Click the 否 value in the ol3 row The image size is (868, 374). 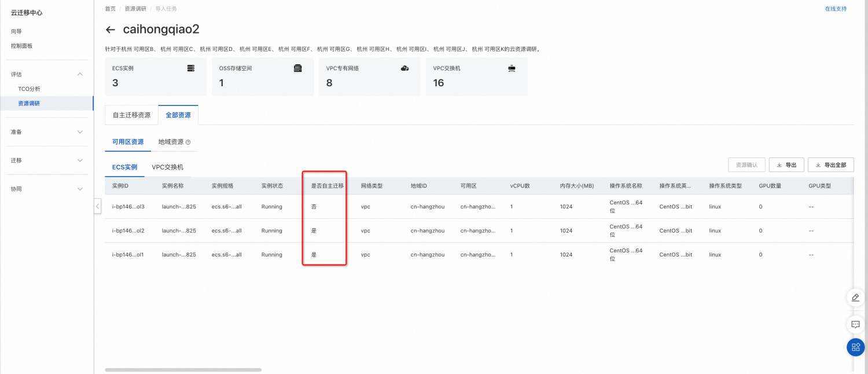[314, 207]
